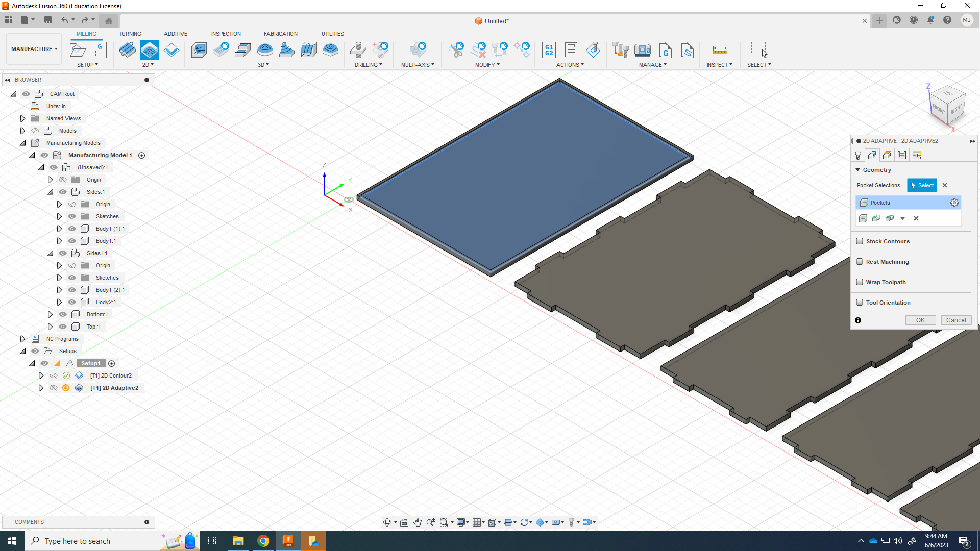This screenshot has height=551, width=980.
Task: Switch to the TURNING tab
Action: coord(130,34)
